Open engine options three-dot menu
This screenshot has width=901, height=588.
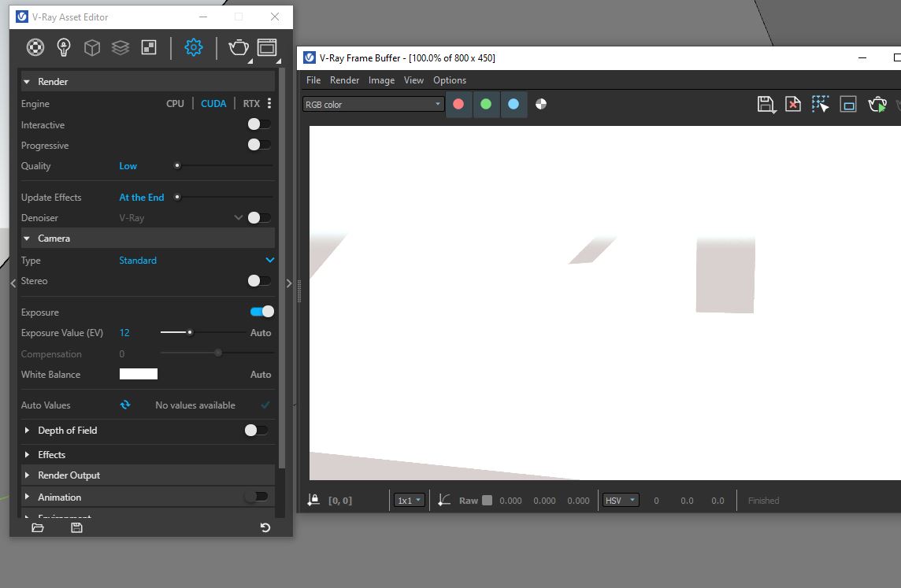(x=269, y=103)
